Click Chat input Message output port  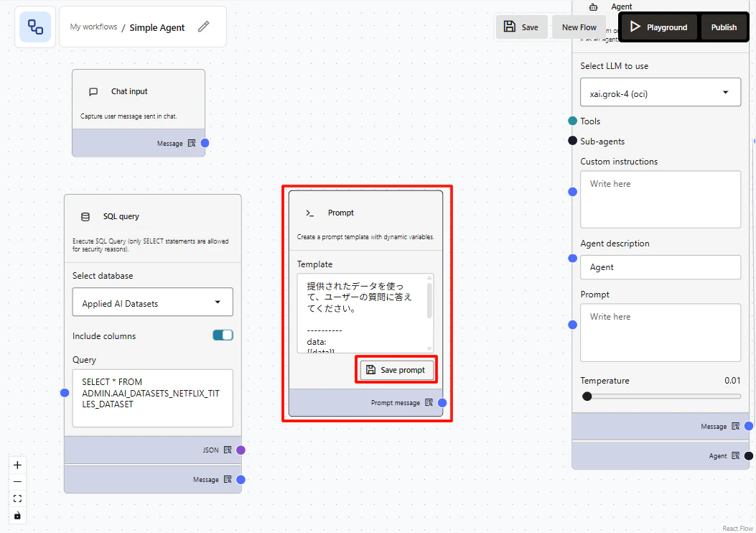click(205, 143)
